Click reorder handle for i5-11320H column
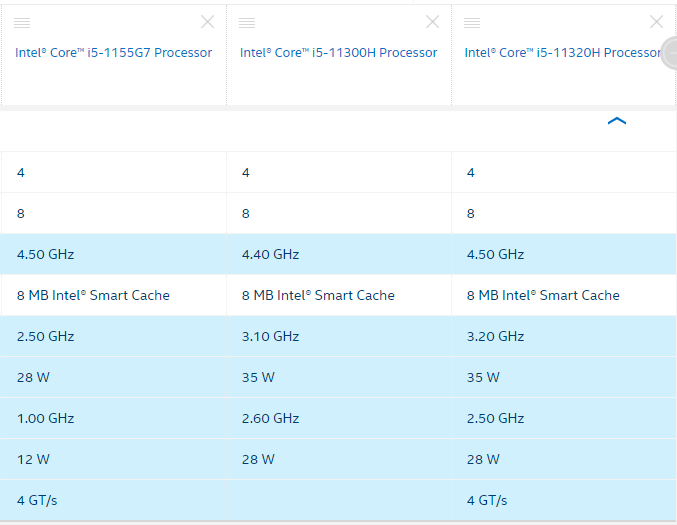The width and height of the screenshot is (677, 525). click(x=472, y=22)
